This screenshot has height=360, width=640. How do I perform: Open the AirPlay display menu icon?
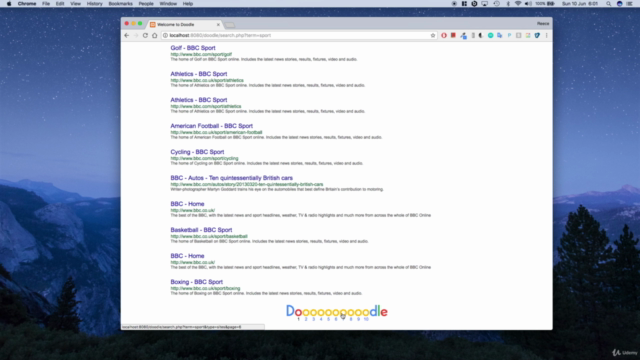coord(484,4)
